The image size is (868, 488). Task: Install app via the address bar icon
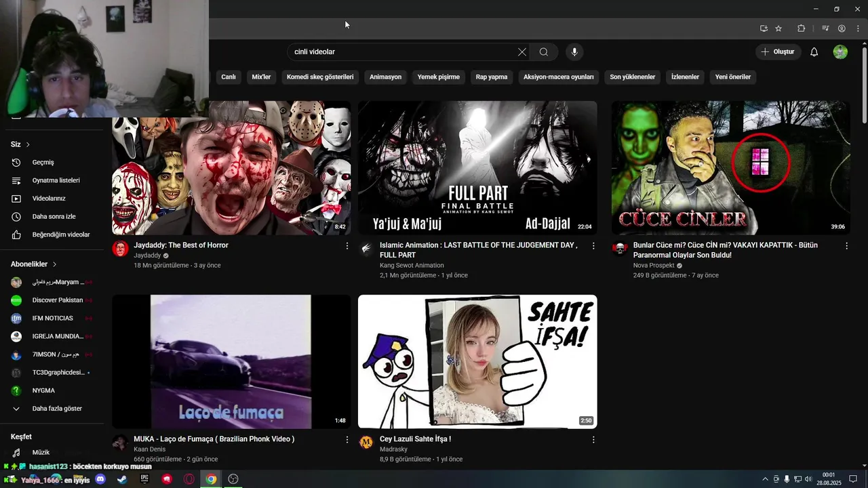[764, 28]
